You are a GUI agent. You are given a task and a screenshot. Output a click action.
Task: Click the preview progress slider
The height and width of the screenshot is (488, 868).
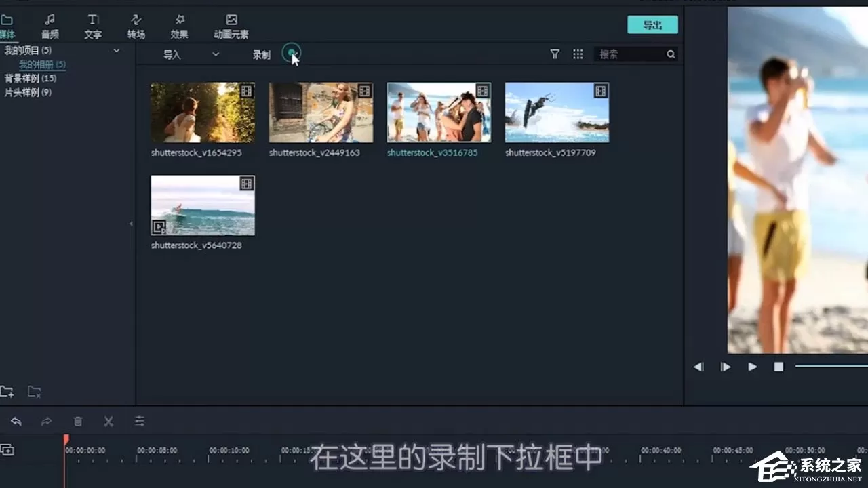point(831,366)
